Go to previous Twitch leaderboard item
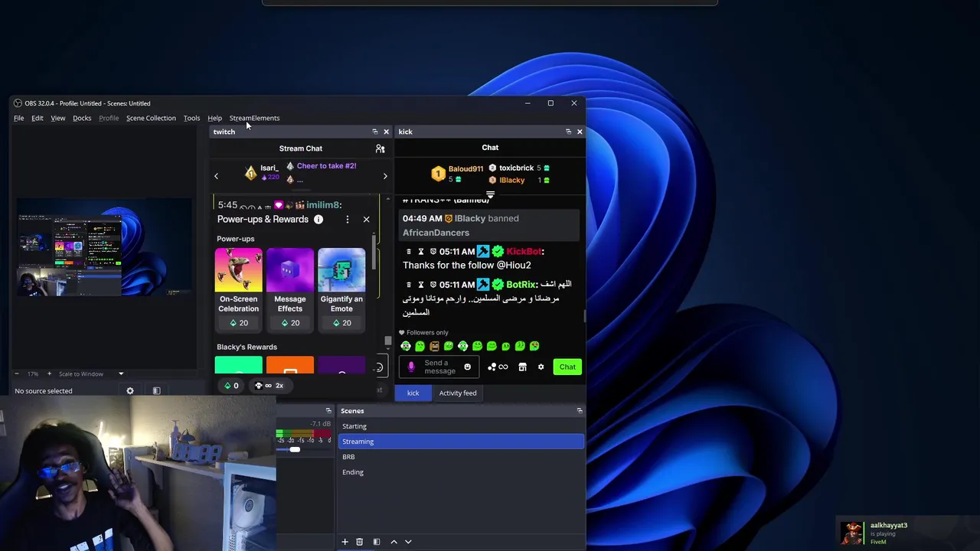This screenshot has width=980, height=551. click(216, 176)
